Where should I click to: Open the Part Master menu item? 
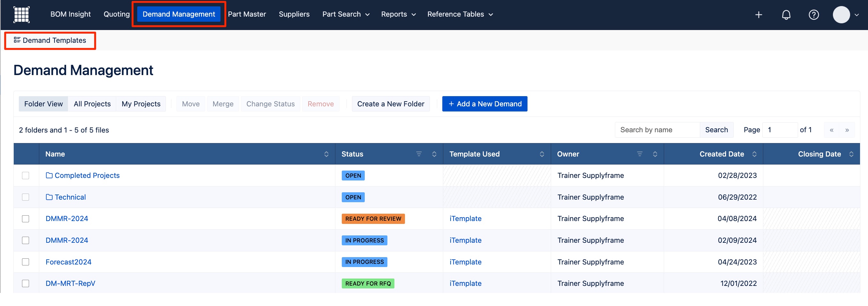pyautogui.click(x=247, y=14)
